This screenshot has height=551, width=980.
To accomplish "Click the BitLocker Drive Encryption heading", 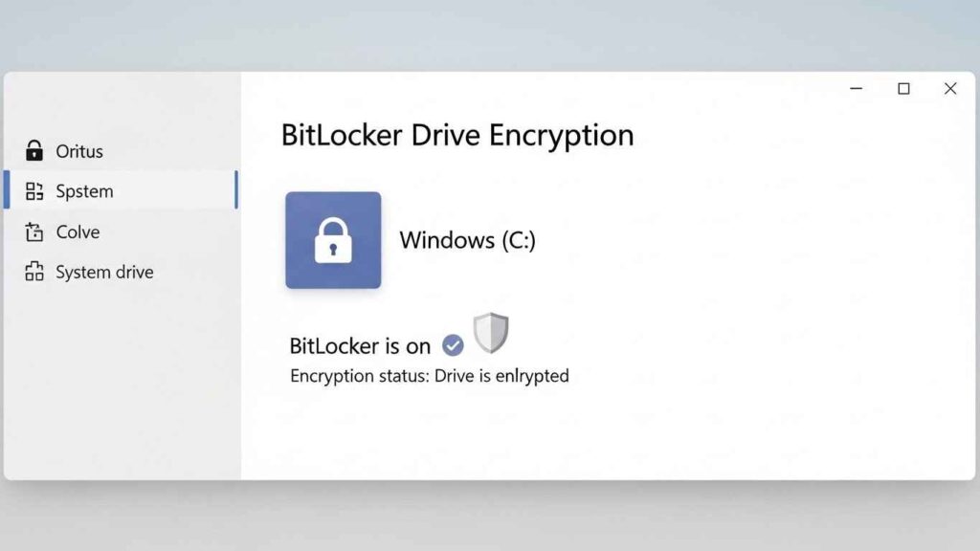I will click(x=457, y=135).
